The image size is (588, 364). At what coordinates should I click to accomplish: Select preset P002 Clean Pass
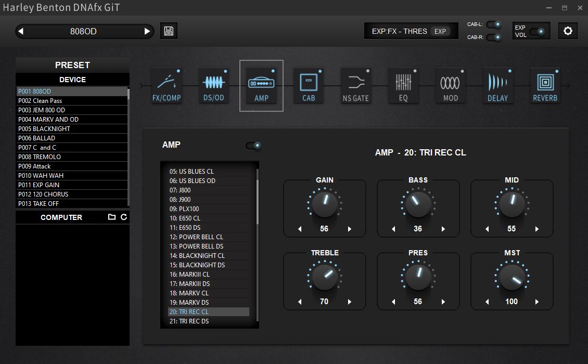tap(72, 101)
